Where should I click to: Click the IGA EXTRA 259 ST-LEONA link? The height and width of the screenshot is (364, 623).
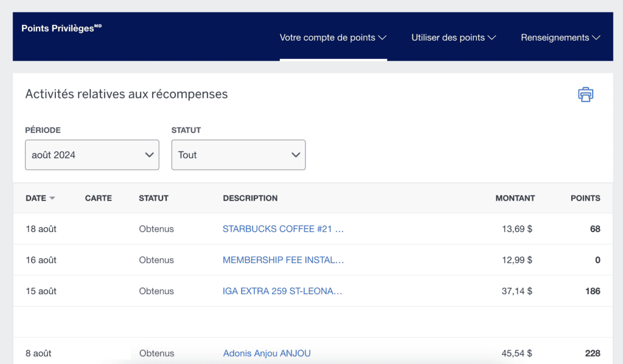tap(283, 291)
